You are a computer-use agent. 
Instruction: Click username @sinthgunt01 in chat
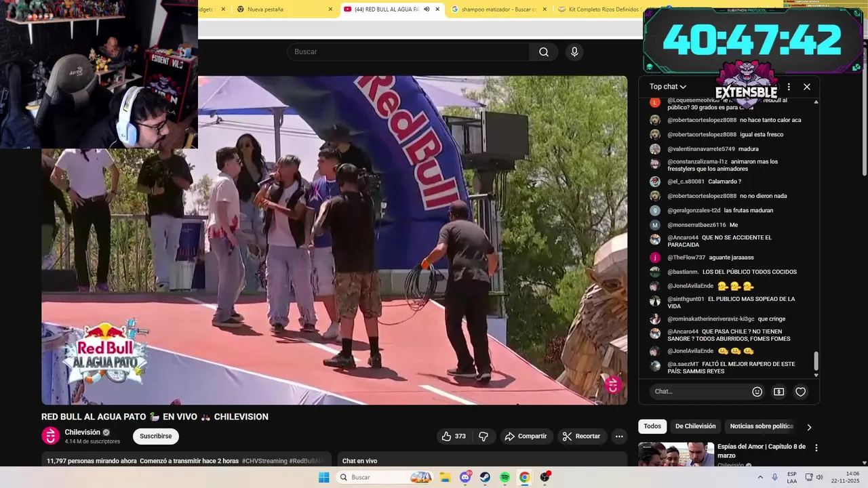tap(686, 299)
